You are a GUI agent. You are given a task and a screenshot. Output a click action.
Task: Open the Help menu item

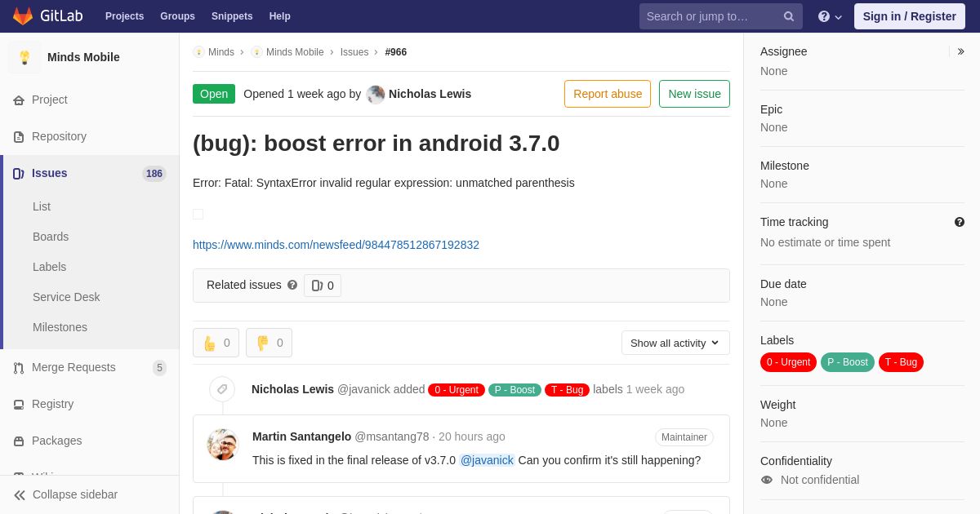pyautogui.click(x=280, y=16)
